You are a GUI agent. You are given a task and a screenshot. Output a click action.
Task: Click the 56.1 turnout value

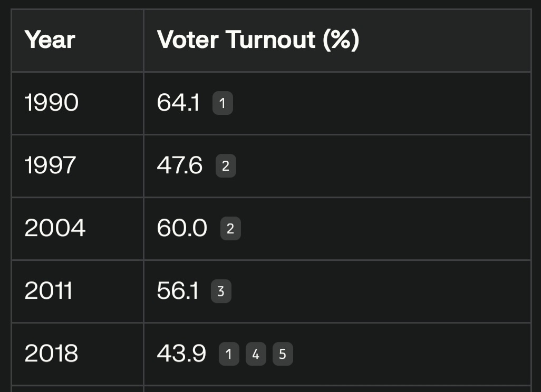coord(177,291)
